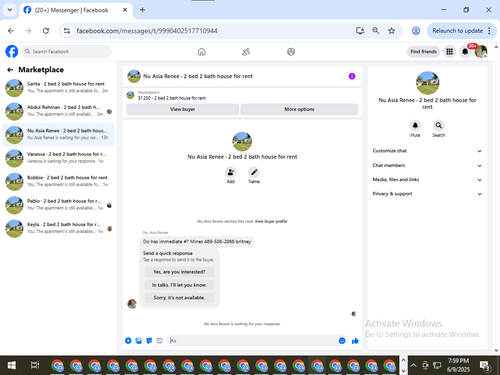Expand Media, files and links section
The width and height of the screenshot is (500, 375).
tap(427, 180)
